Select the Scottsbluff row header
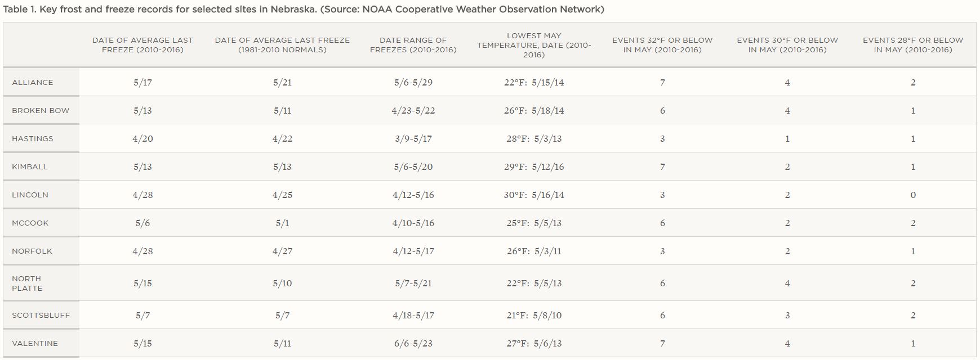The height and width of the screenshot is (360, 980). (41, 315)
